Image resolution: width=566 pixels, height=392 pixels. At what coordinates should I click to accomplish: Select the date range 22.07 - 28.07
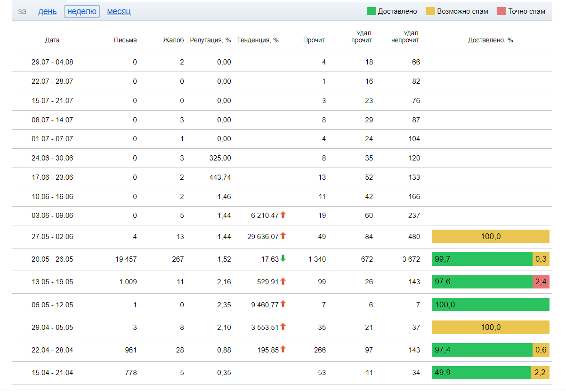[52, 81]
